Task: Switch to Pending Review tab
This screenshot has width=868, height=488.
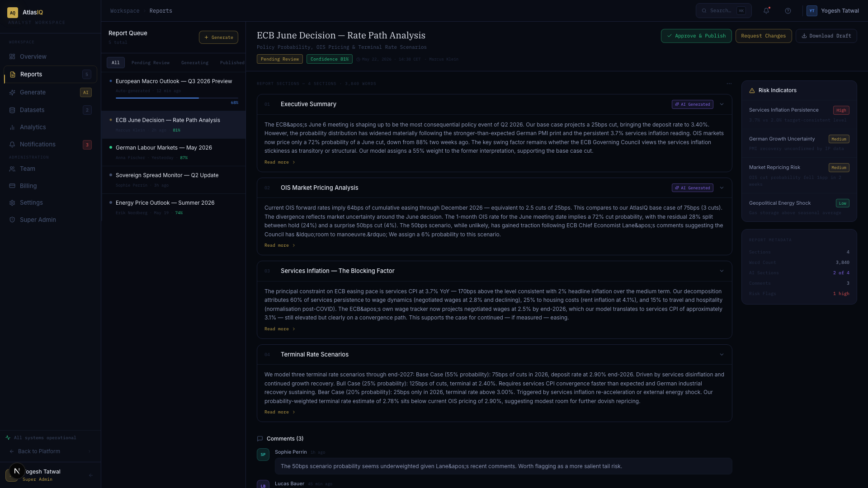Action: [x=151, y=63]
